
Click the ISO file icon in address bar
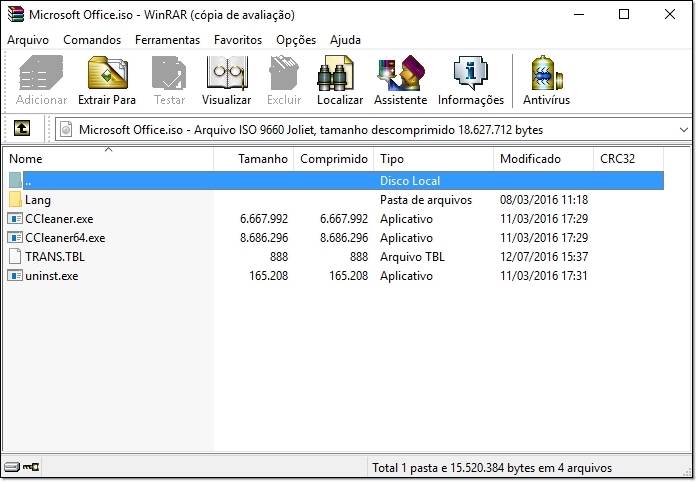coord(66,129)
